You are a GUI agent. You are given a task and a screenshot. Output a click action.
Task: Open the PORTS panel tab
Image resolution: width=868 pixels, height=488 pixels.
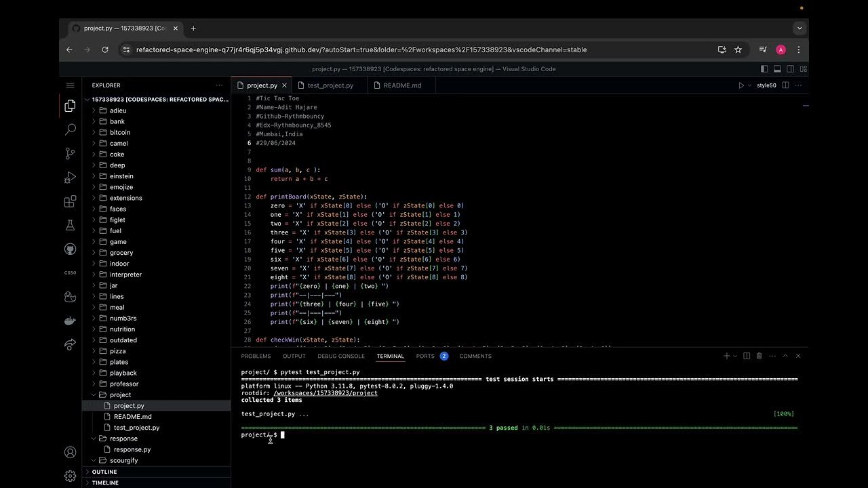coord(425,356)
